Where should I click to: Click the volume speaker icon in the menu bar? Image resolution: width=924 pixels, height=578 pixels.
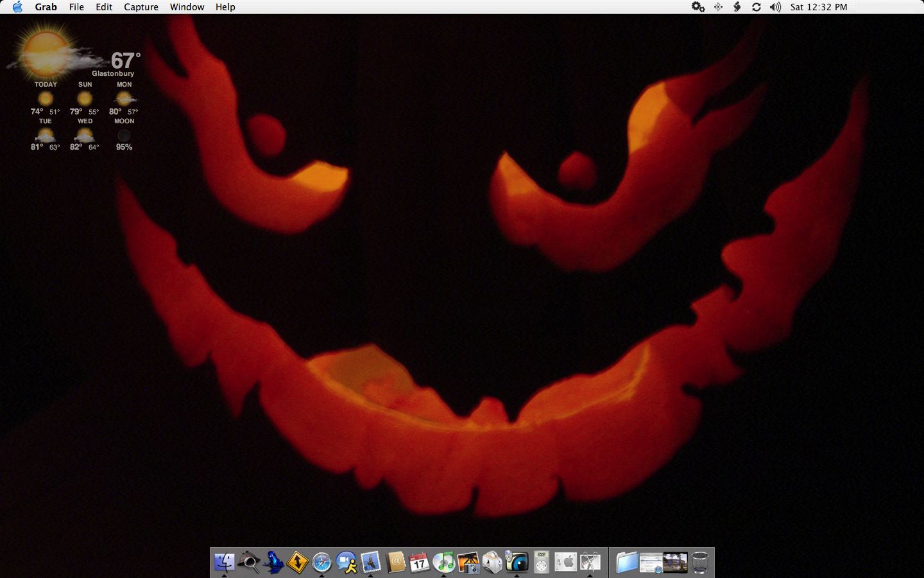(x=774, y=7)
